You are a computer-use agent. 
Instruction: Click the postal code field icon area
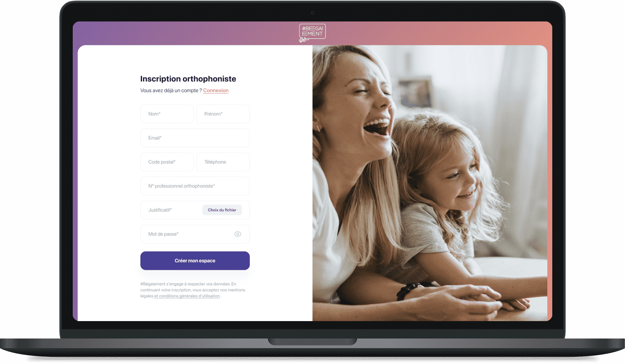167,162
